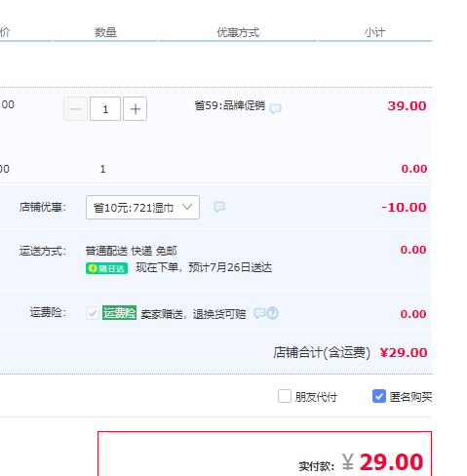
Task: Click the 普通配送 快递 免邮 shipping text
Action: [x=131, y=251]
